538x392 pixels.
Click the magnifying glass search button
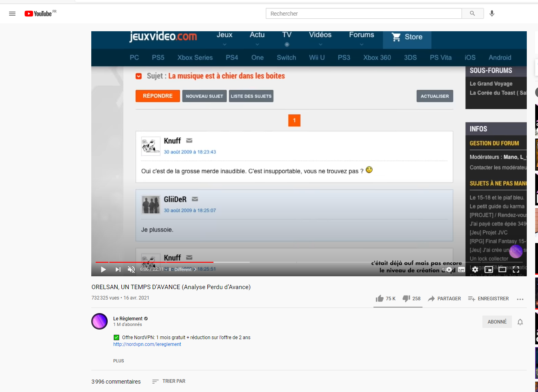pyautogui.click(x=472, y=14)
